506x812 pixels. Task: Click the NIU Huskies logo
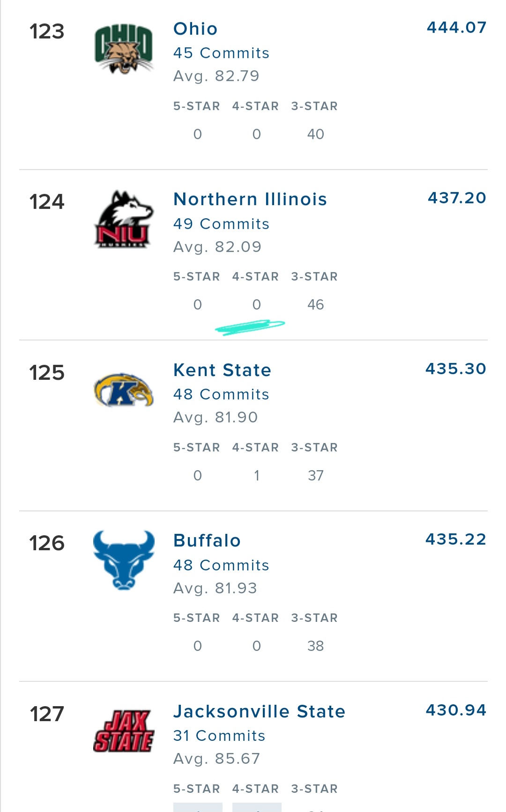[x=124, y=219]
